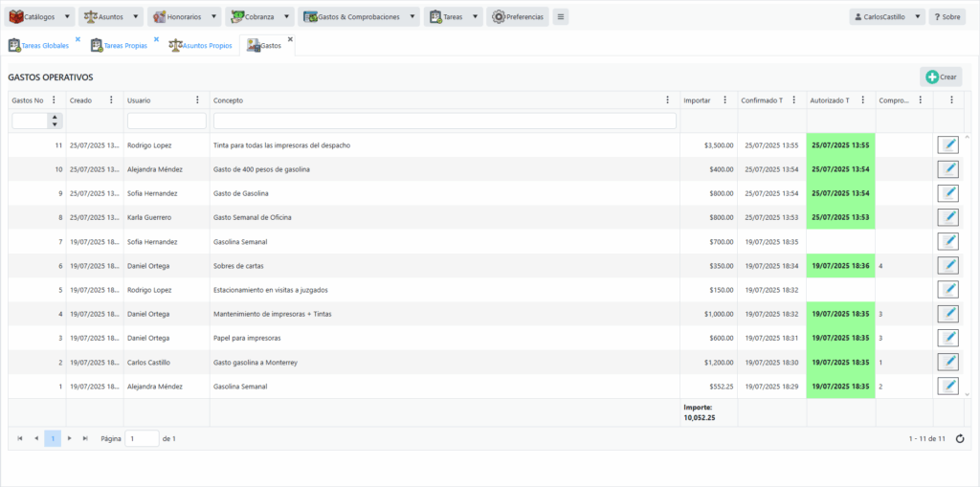Open Preferencias settings
Viewport: 980px width, 487px height.
(518, 17)
